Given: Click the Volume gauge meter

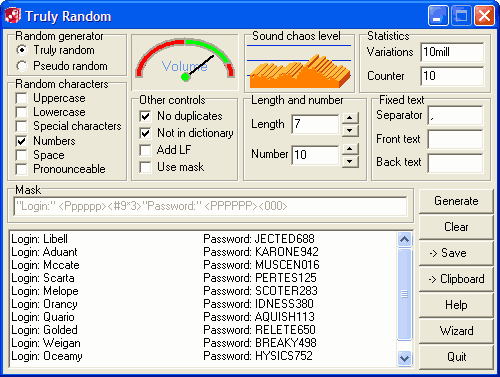Looking at the screenshot, I should (185, 62).
